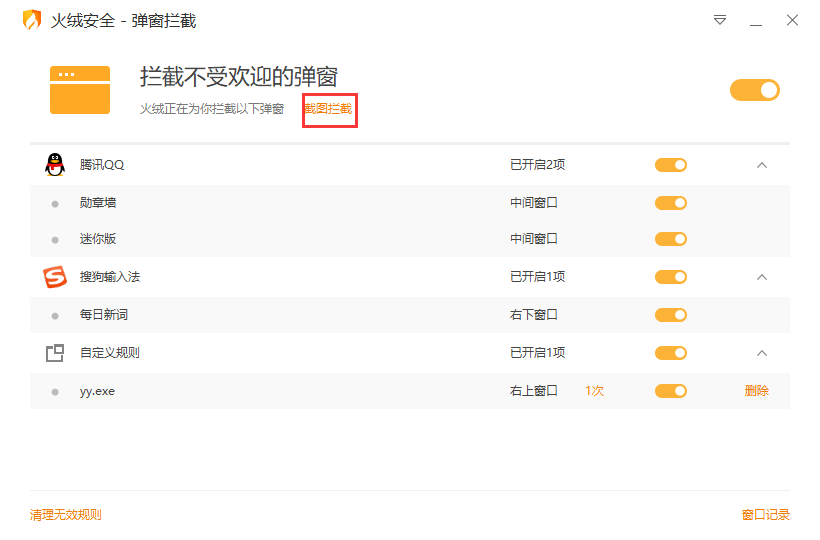The height and width of the screenshot is (540, 820).
Task: Close the popup blocker window
Action: pos(792,20)
